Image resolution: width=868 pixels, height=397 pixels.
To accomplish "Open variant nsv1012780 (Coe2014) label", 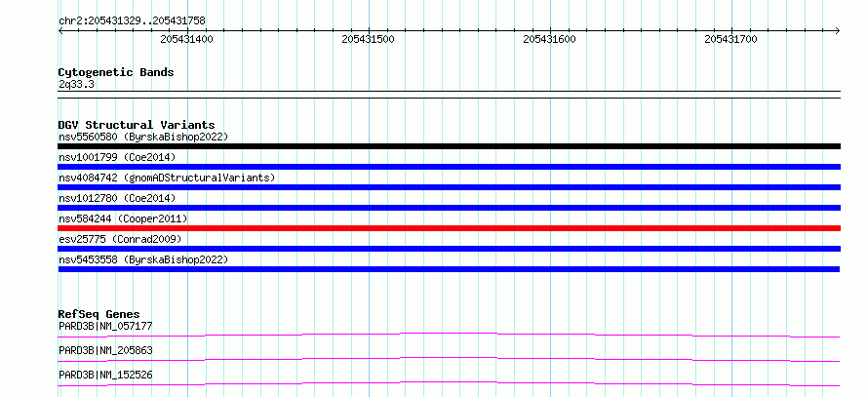I will click(117, 198).
